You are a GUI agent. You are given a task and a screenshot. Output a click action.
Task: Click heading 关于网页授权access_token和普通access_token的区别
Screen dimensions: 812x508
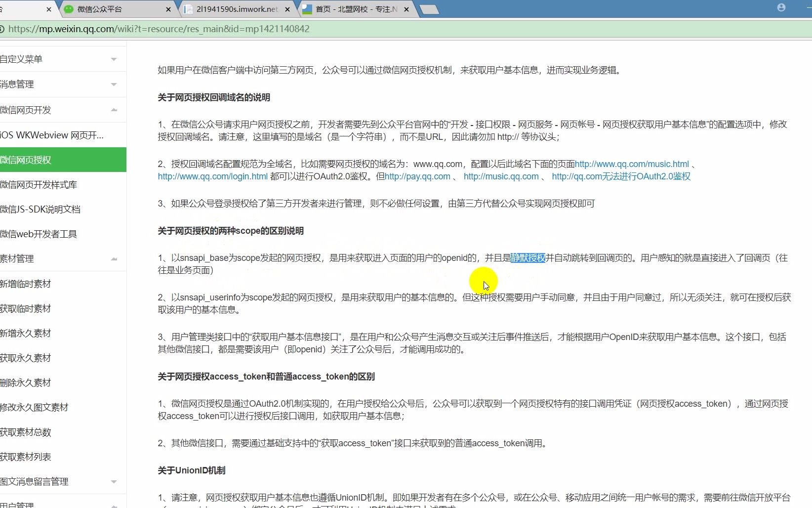click(x=266, y=377)
